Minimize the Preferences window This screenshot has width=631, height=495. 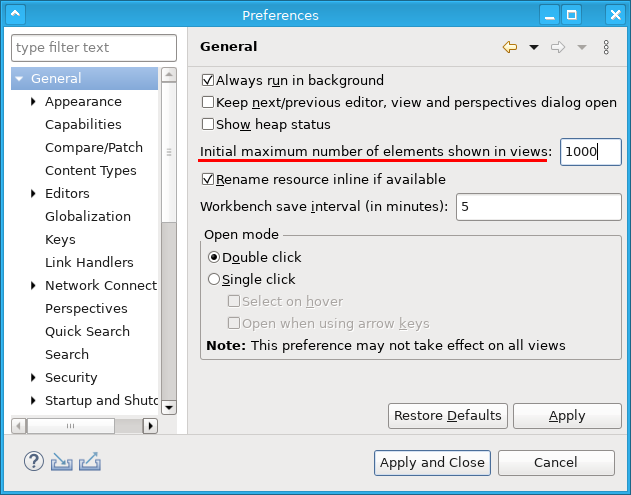549,15
